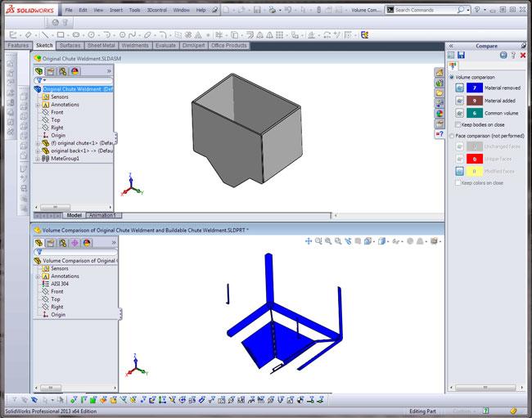Show or hide Common volume bodies

(x=460, y=112)
